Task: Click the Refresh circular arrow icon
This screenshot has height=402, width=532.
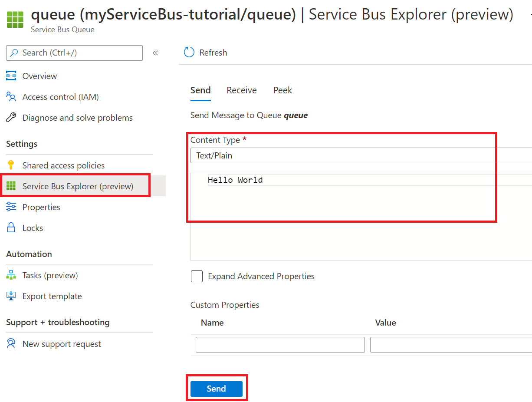Action: [189, 52]
